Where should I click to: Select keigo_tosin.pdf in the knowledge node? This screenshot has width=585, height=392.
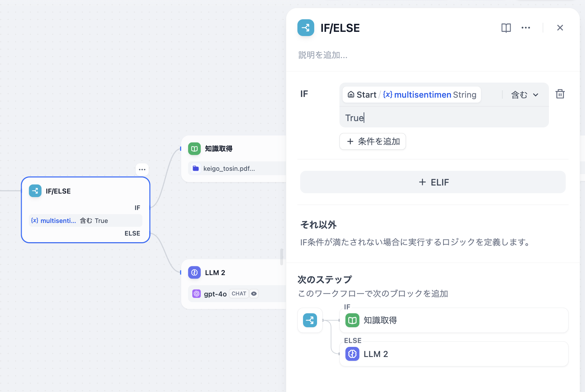[x=229, y=168]
